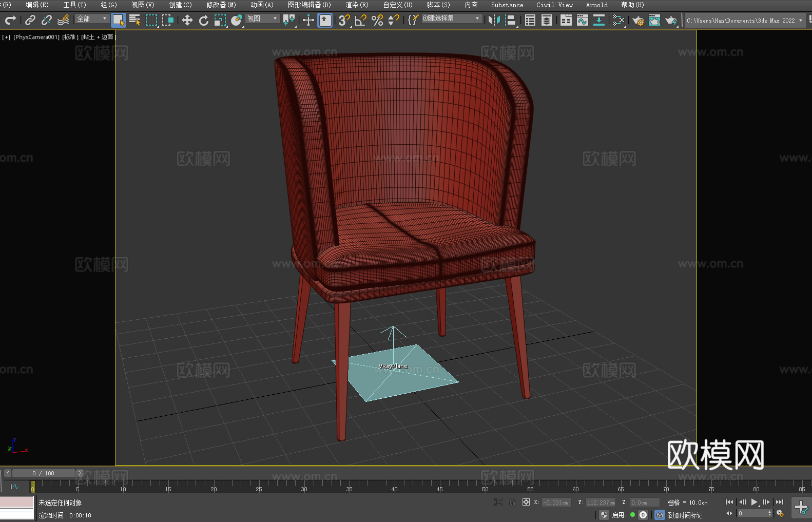This screenshot has height=522, width=812.
Task: Open the selection filter dropdown 全部
Action: point(92,18)
